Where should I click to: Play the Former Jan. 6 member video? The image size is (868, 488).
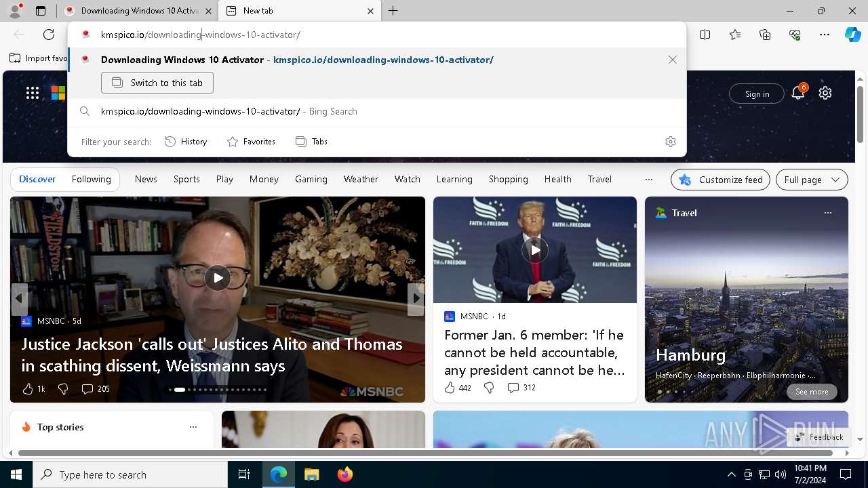tap(535, 250)
